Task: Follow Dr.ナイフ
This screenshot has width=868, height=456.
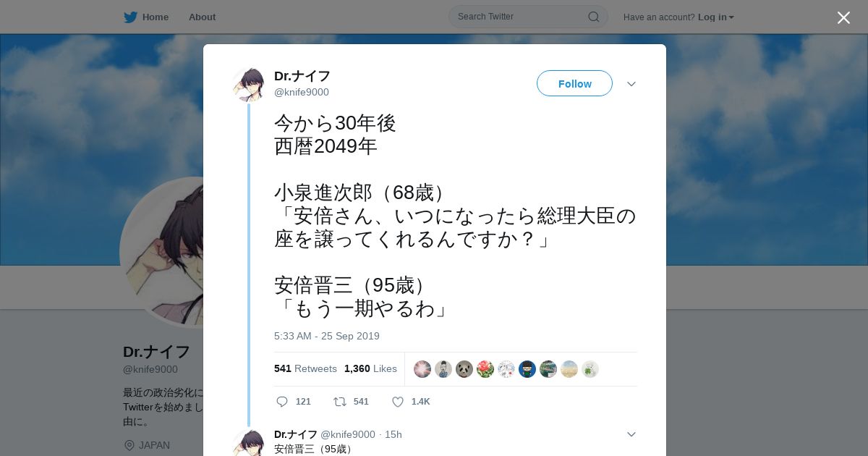Action: click(574, 83)
